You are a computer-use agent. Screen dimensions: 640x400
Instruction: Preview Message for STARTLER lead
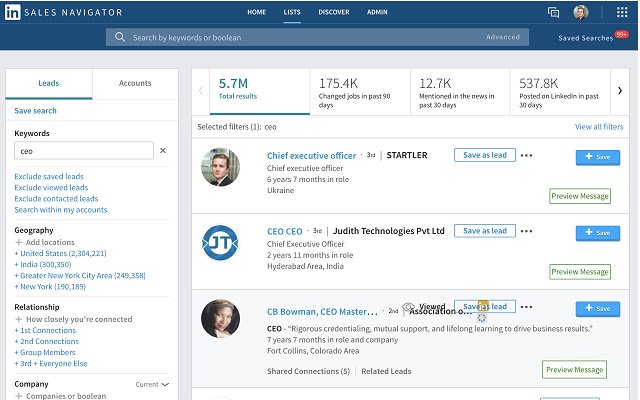tap(580, 196)
